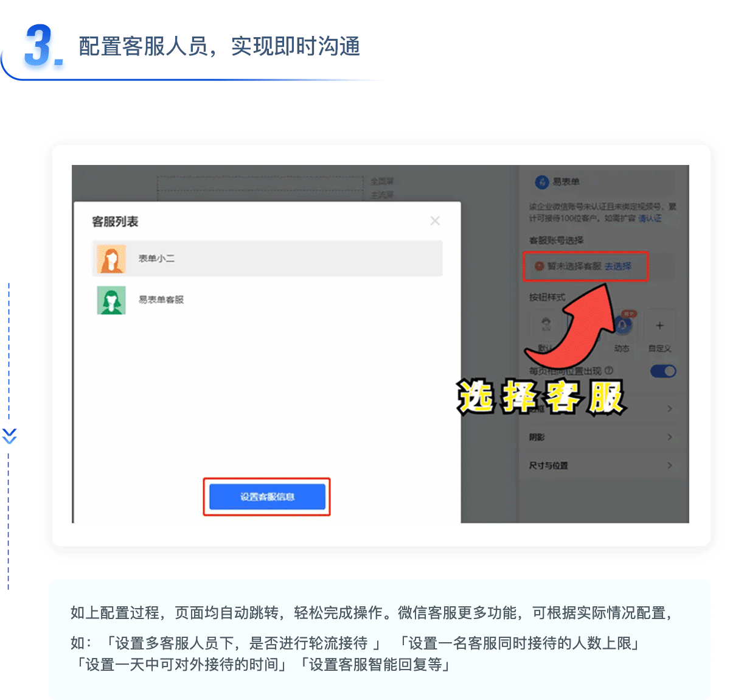The width and height of the screenshot is (730, 700).
Task: Click the 易表单 logo icon
Action: (x=541, y=182)
